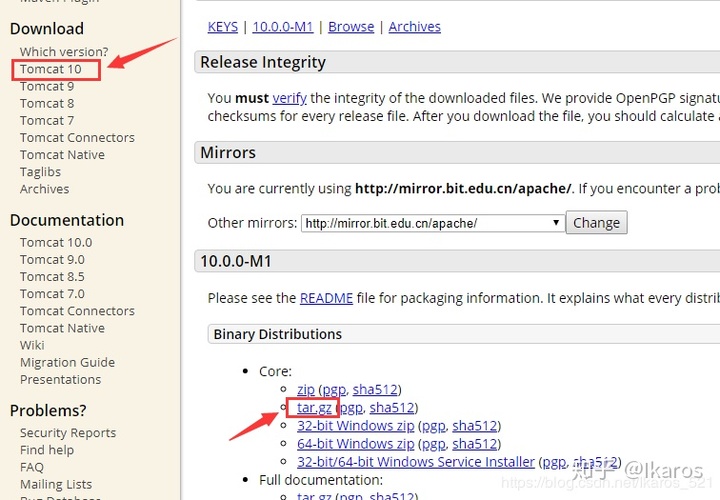Open the Which version? download link
The image size is (720, 500).
tap(64, 51)
